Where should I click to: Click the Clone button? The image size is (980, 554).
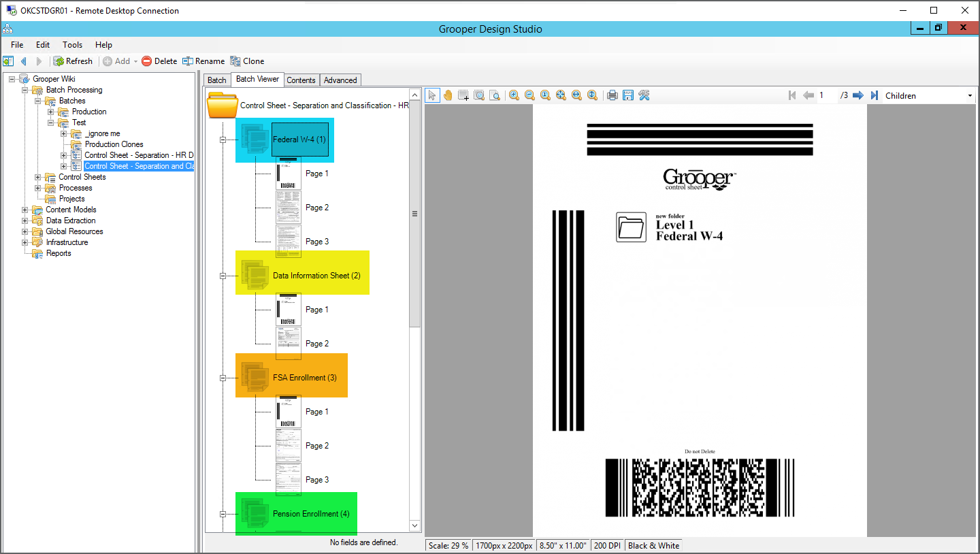248,61
